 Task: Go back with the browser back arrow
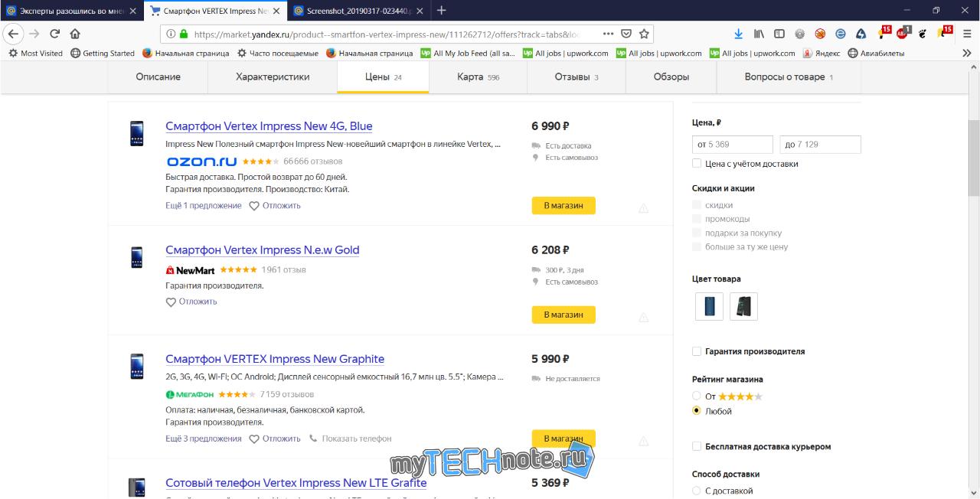13,34
